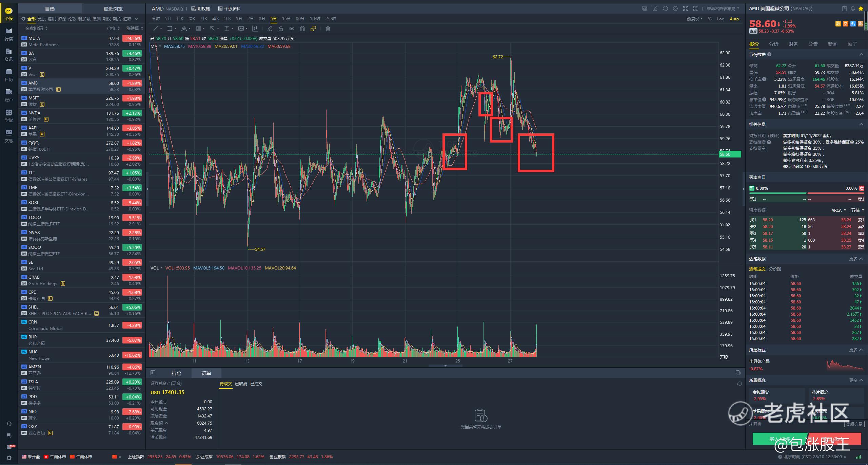Switch chart to 日K daily candles
Image resolution: width=868 pixels, height=465 pixels.
180,19
